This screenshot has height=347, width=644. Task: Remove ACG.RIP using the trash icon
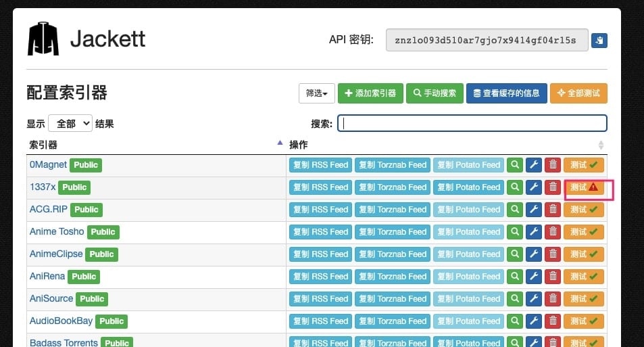(x=553, y=209)
